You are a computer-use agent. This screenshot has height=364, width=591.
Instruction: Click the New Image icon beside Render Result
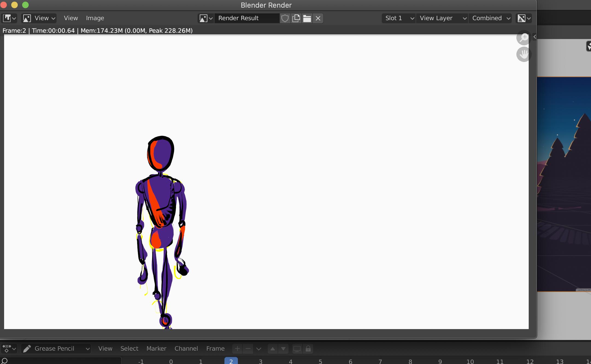tap(296, 18)
